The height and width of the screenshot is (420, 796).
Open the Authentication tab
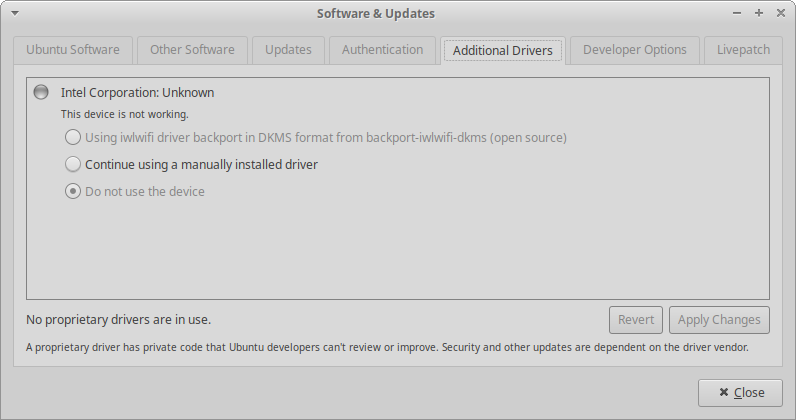382,50
